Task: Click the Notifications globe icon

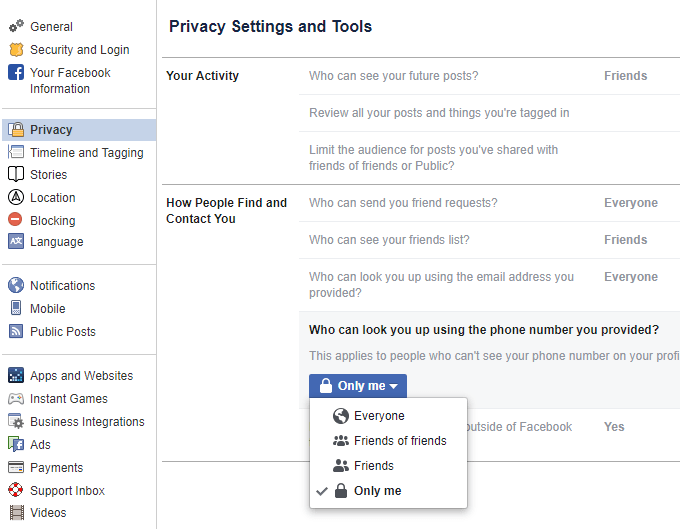Action: (16, 285)
